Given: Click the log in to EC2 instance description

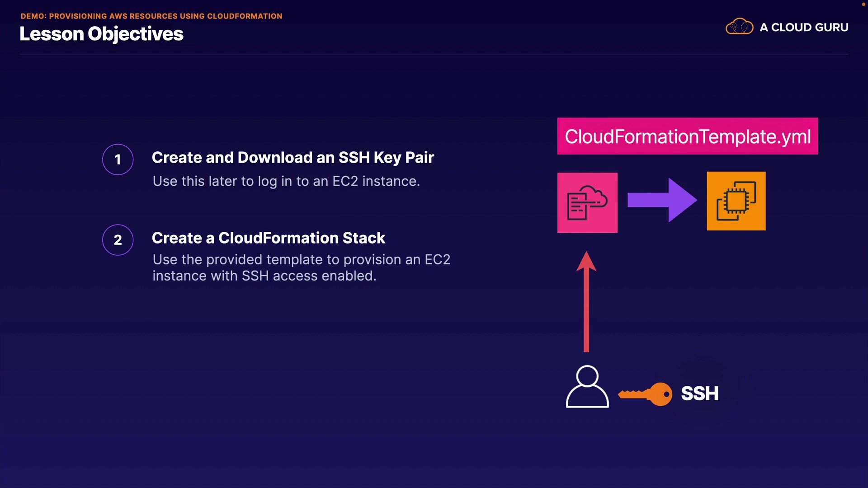Looking at the screenshot, I should (x=286, y=181).
